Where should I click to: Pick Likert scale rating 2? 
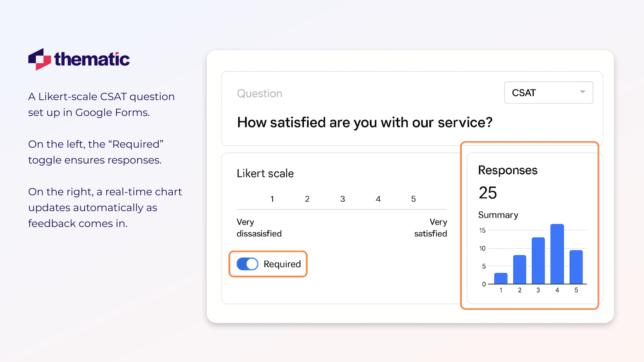coord(307,199)
